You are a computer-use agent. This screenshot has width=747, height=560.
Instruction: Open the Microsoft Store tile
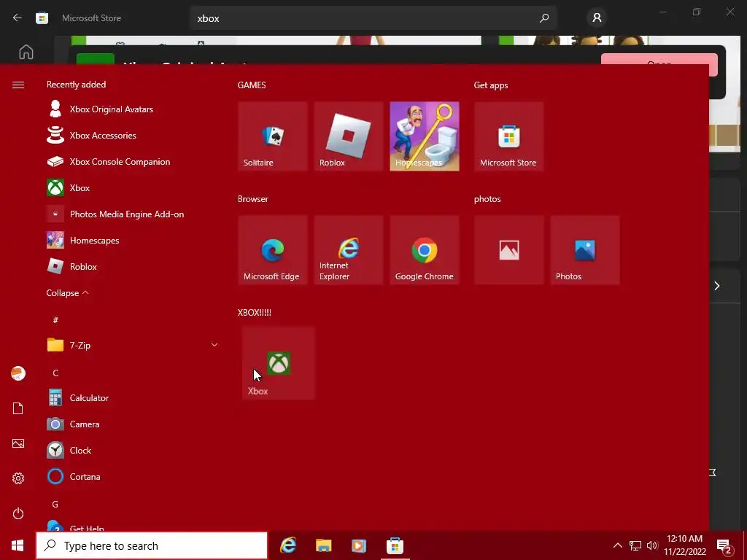pos(508,136)
